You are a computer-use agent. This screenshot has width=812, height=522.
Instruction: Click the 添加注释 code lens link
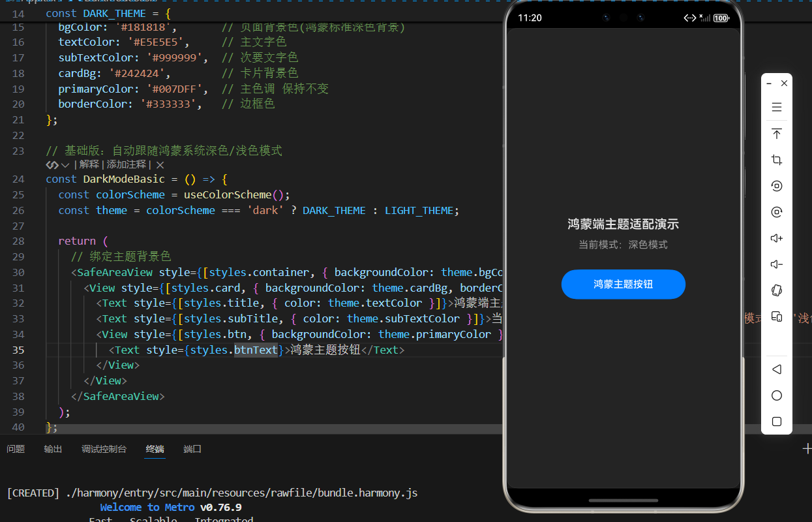pyautogui.click(x=128, y=165)
